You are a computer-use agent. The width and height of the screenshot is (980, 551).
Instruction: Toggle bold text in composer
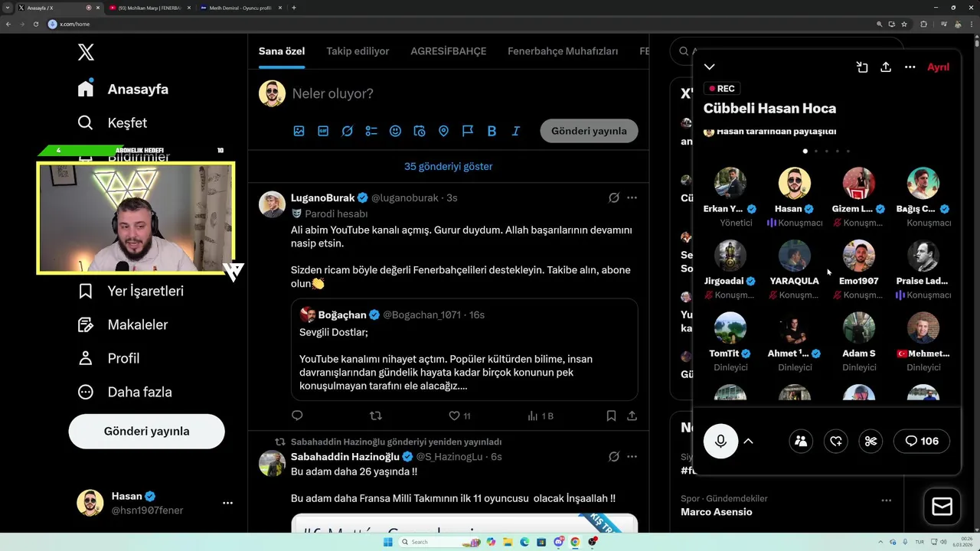[x=492, y=131]
